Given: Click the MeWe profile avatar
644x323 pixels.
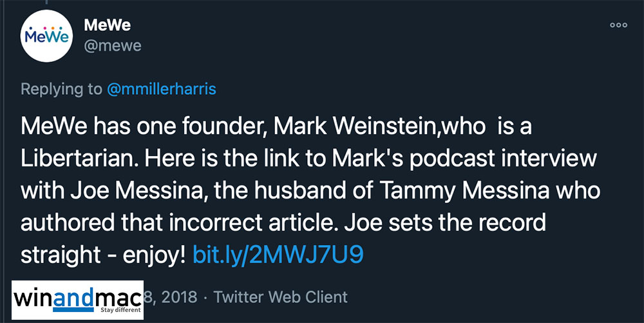Looking at the screenshot, I should 45,36.
